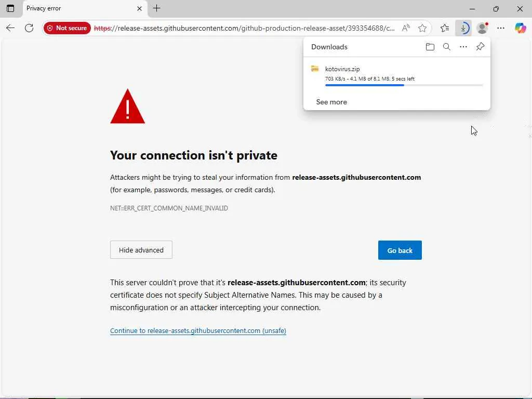Click the browser back arrow
The height and width of the screenshot is (399, 532).
10,28
